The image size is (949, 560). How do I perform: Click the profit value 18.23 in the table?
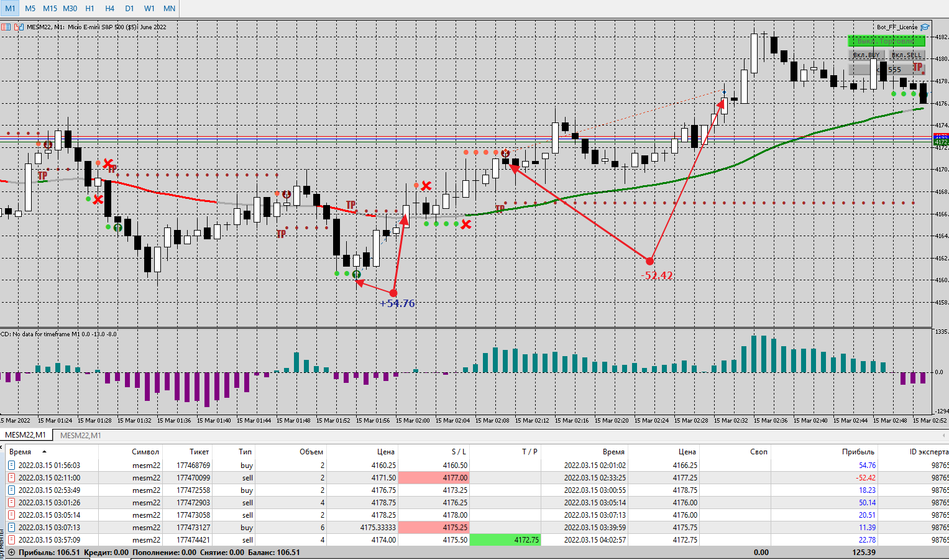coord(867,490)
